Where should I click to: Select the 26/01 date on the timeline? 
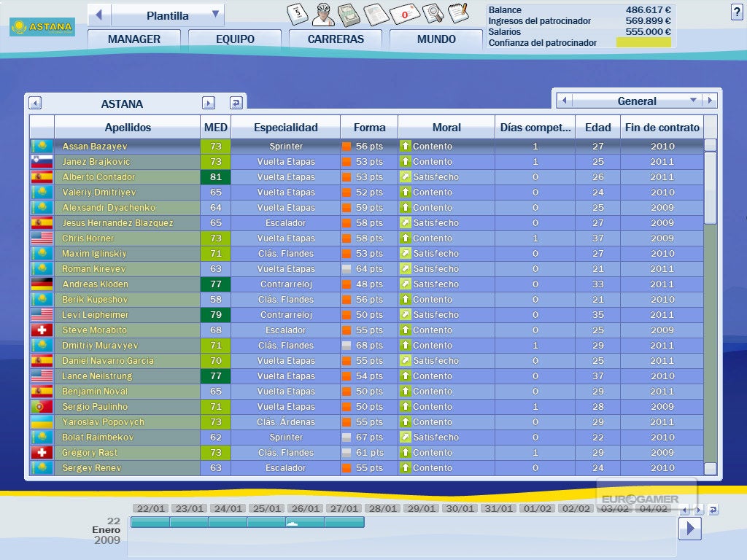[x=306, y=508]
